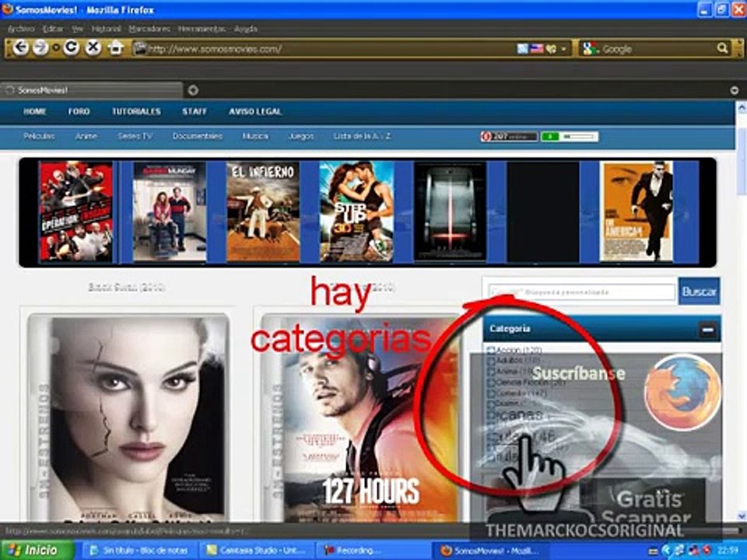
Task: Open the Lista de la A - Z link
Action: pos(362,136)
